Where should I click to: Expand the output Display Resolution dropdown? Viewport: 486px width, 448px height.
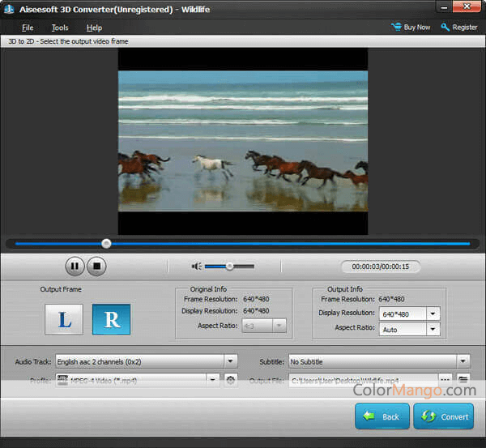tap(433, 314)
